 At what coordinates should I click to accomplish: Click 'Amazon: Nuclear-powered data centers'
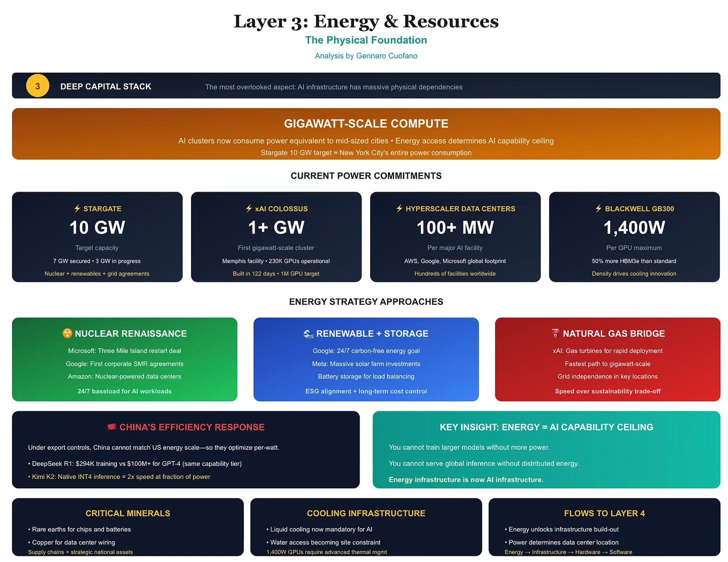(x=124, y=376)
